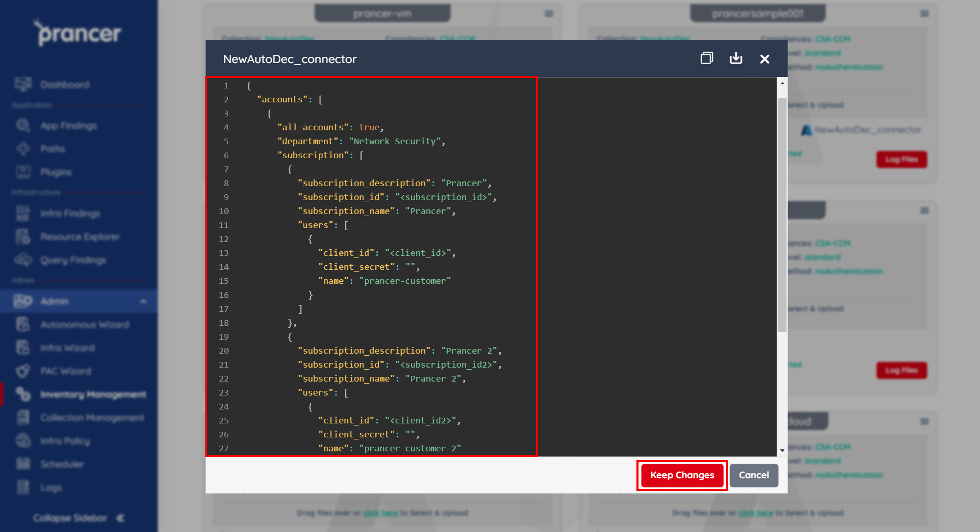
Task: Click editor scrollbar down arrow
Action: 782,451
